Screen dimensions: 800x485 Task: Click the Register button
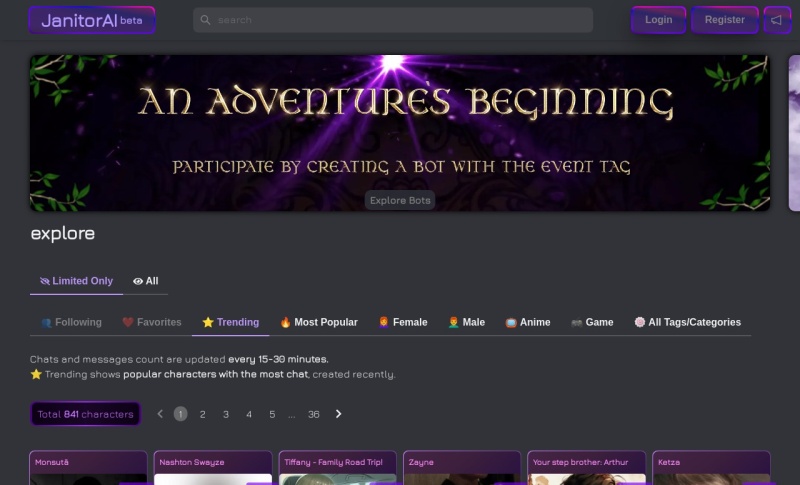click(x=724, y=20)
